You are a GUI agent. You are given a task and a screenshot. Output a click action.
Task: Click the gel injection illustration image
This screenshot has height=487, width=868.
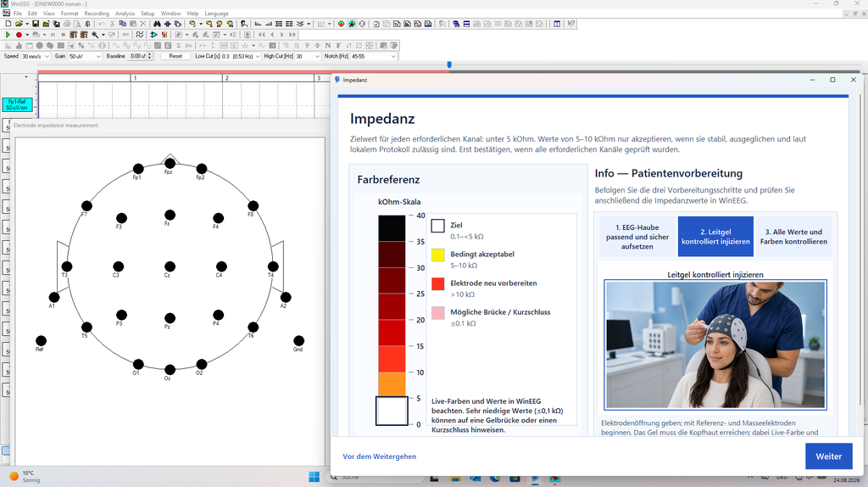(x=715, y=344)
